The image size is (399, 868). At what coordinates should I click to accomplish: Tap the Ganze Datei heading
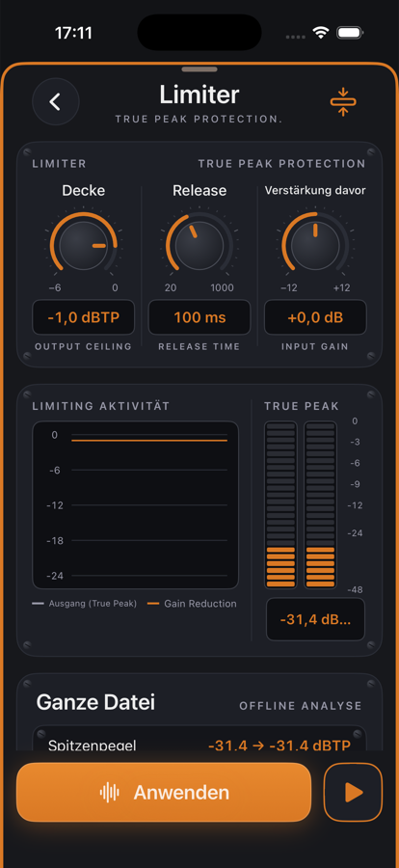coord(95,702)
